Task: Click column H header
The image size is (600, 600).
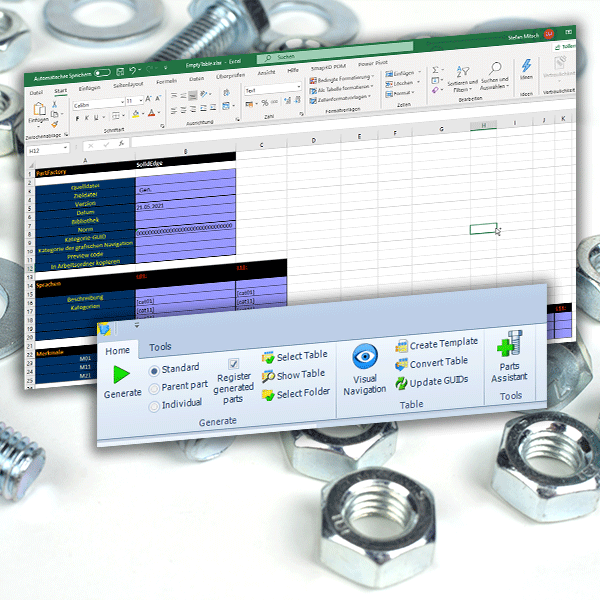Action: tap(483, 126)
